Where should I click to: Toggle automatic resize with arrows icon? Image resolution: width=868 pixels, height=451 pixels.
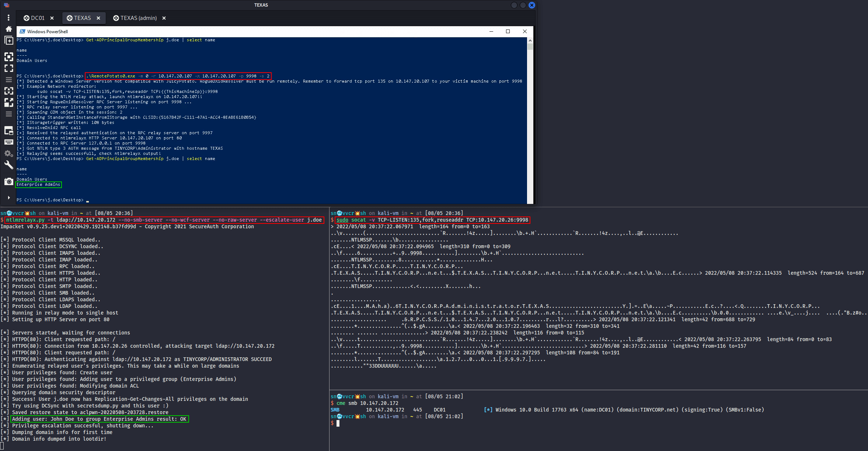coord(8,91)
